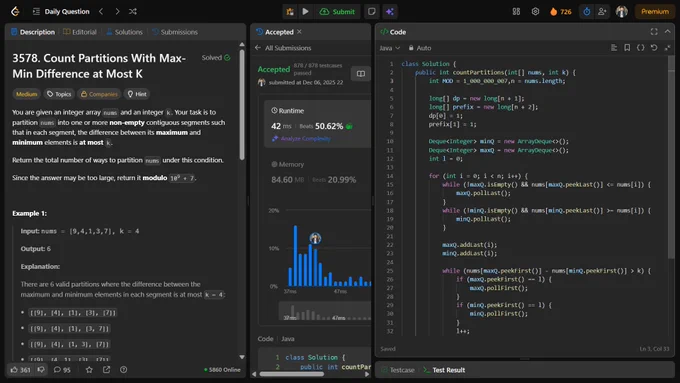Select the Accepted tab

275,32
